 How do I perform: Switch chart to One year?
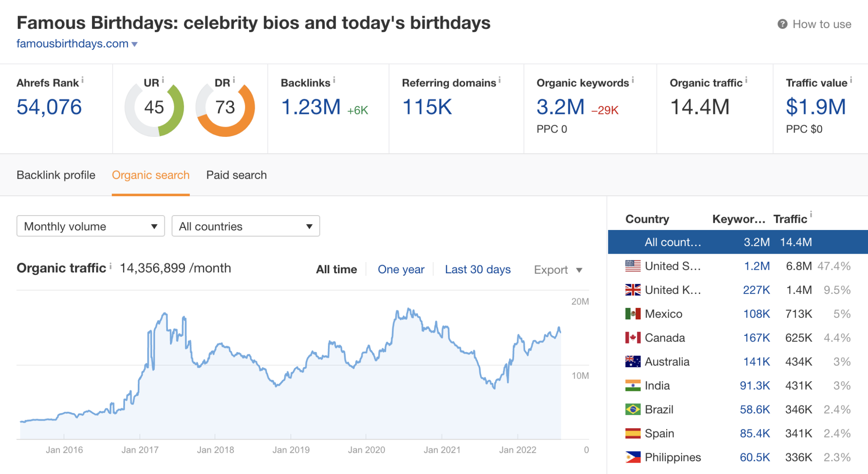coord(401,269)
